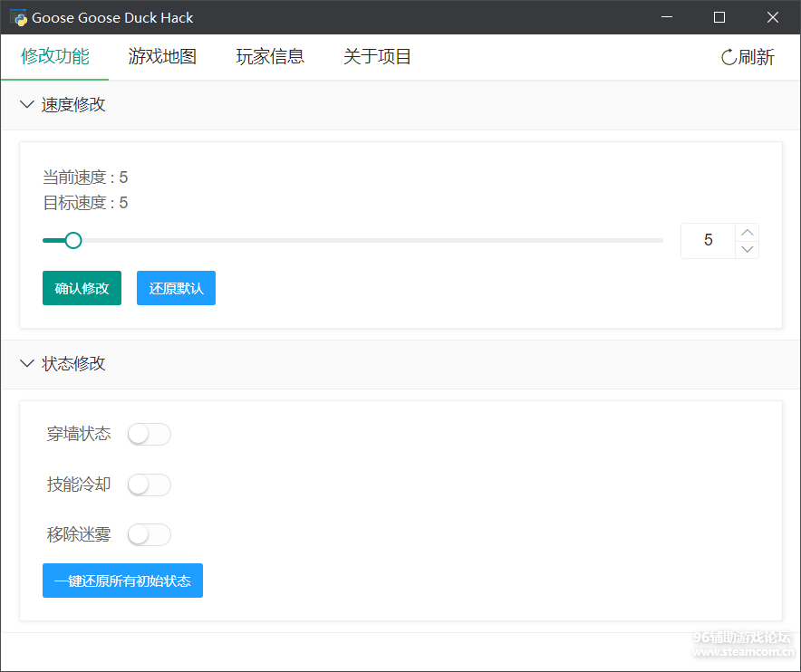Screen dimensions: 801x672
Task: Minimize the Goose Goose Duck Hack window
Action: coord(667,17)
